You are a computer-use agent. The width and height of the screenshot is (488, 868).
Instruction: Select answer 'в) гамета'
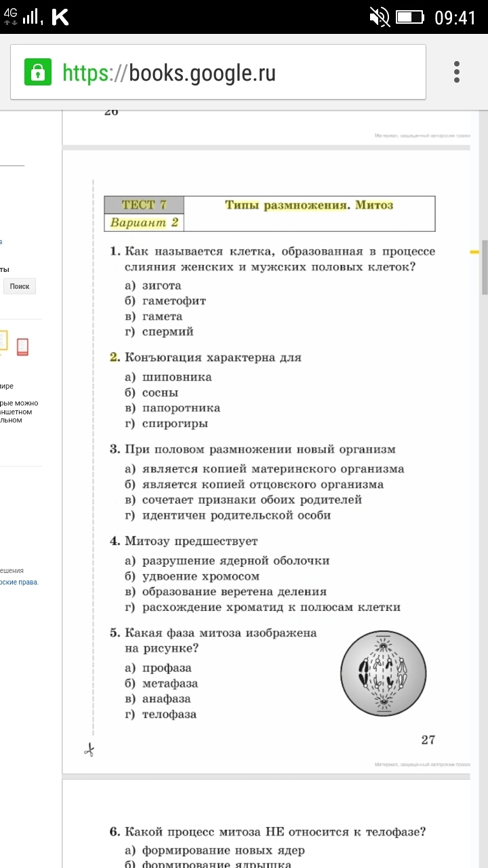[x=154, y=317]
